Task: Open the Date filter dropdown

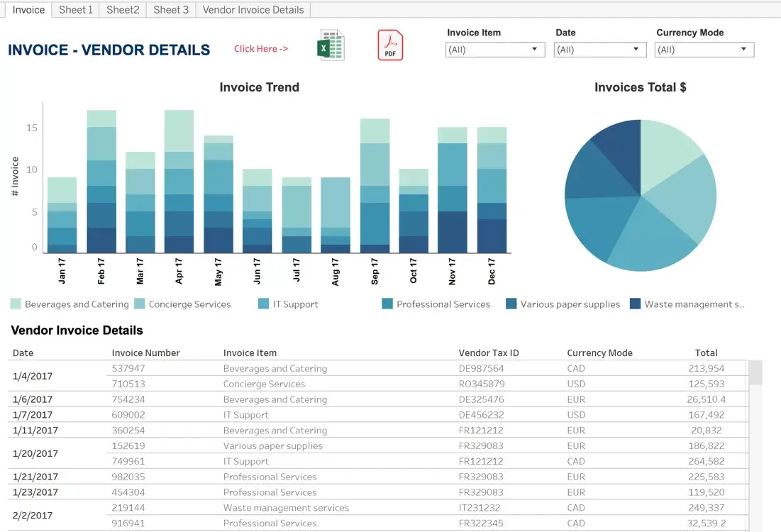Action: pos(599,50)
